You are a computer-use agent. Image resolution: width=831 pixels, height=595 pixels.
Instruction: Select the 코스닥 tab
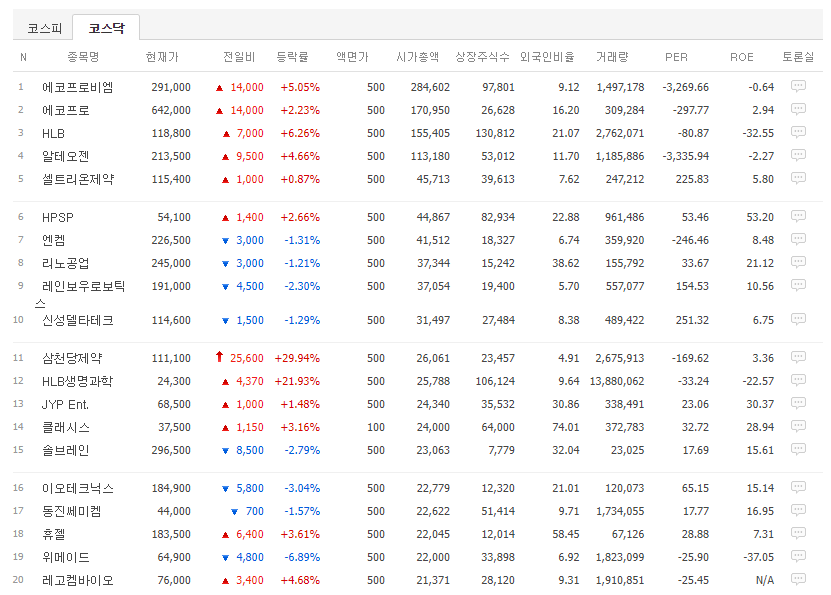[x=107, y=28]
